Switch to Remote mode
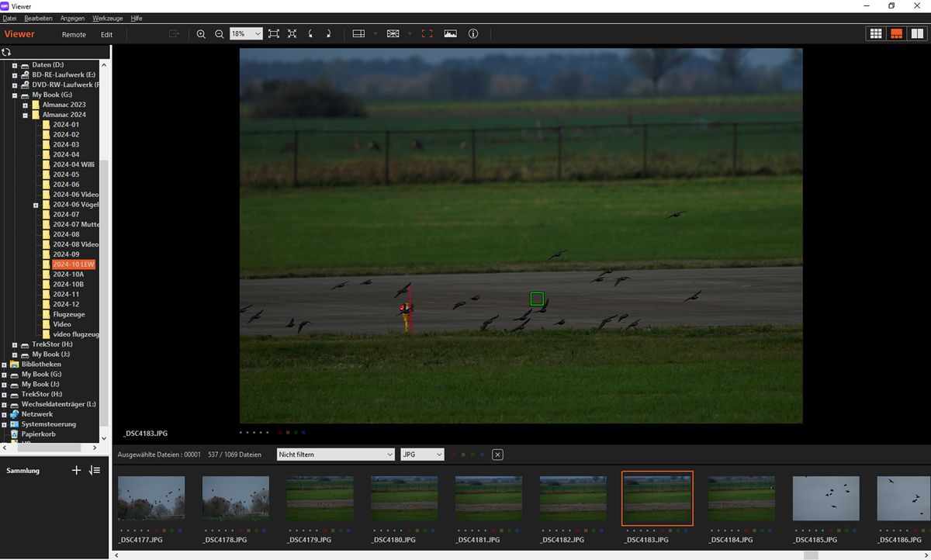The width and height of the screenshot is (931, 560). 74,34
